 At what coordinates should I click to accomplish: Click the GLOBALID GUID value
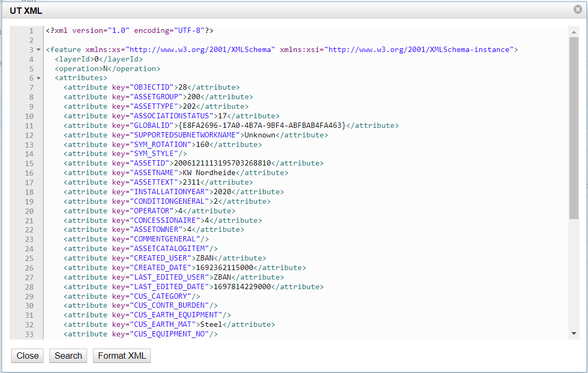(x=262, y=125)
